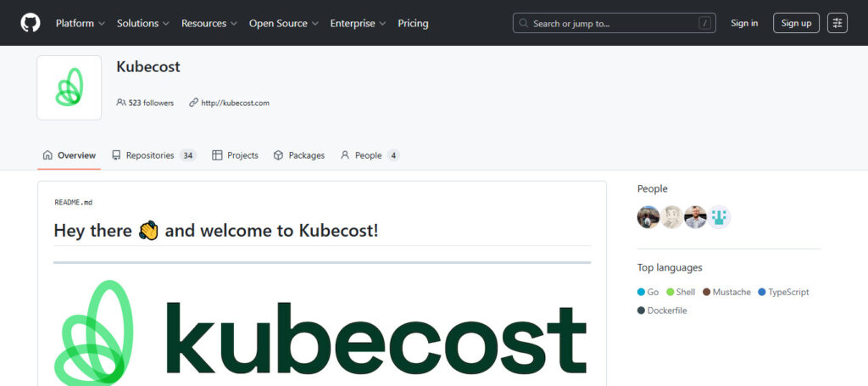Viewport: 868px width, 386px height.
Task: Switch to the Repositories tab
Action: coord(154,155)
